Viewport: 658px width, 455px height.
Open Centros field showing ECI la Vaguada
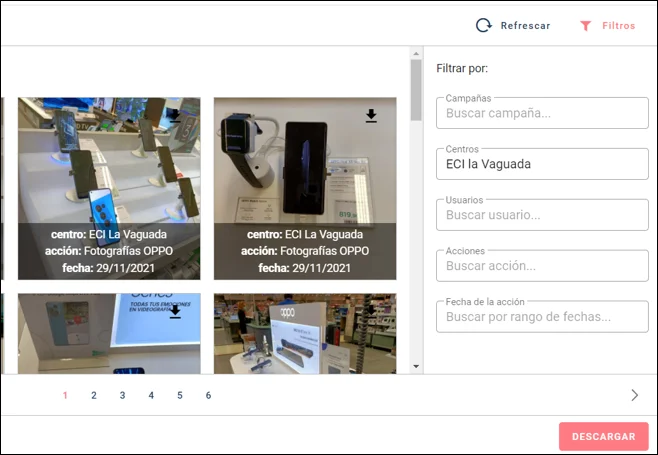coord(542,164)
